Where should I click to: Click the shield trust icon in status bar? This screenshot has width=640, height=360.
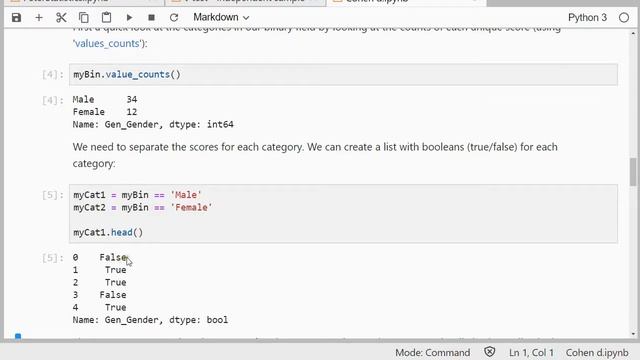489,352
